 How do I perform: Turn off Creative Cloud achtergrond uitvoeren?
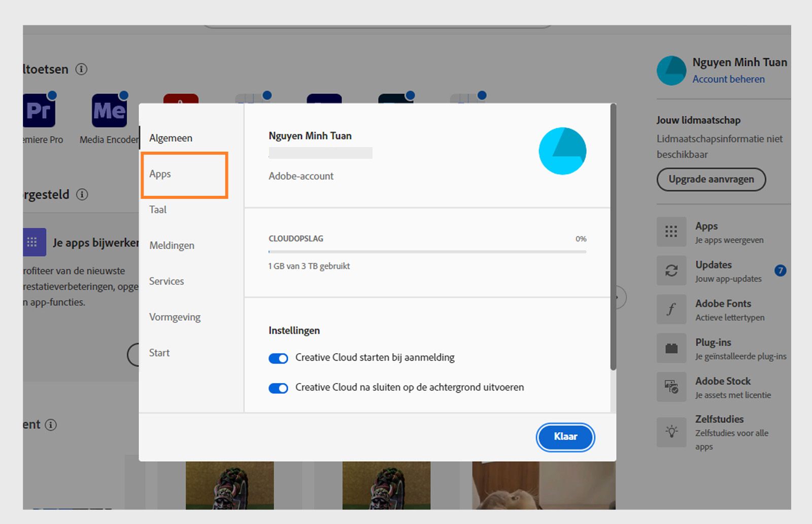[278, 388]
